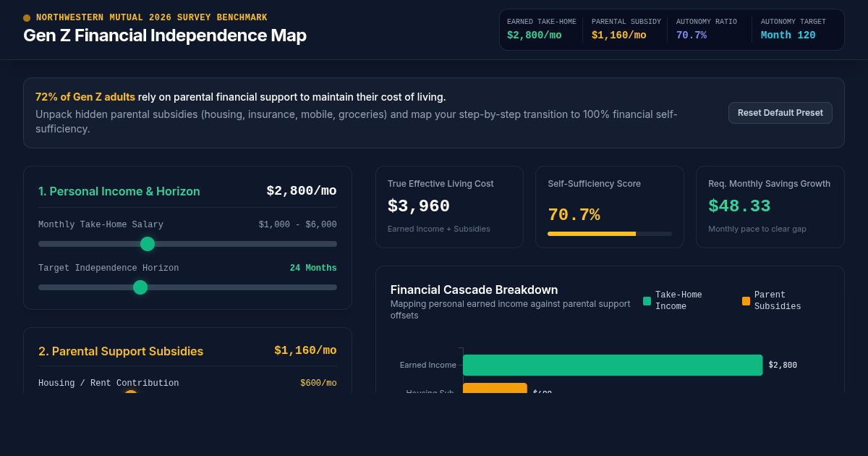The width and height of the screenshot is (868, 456).
Task: Click the Parent Subsidies legend label
Action: [x=778, y=301]
